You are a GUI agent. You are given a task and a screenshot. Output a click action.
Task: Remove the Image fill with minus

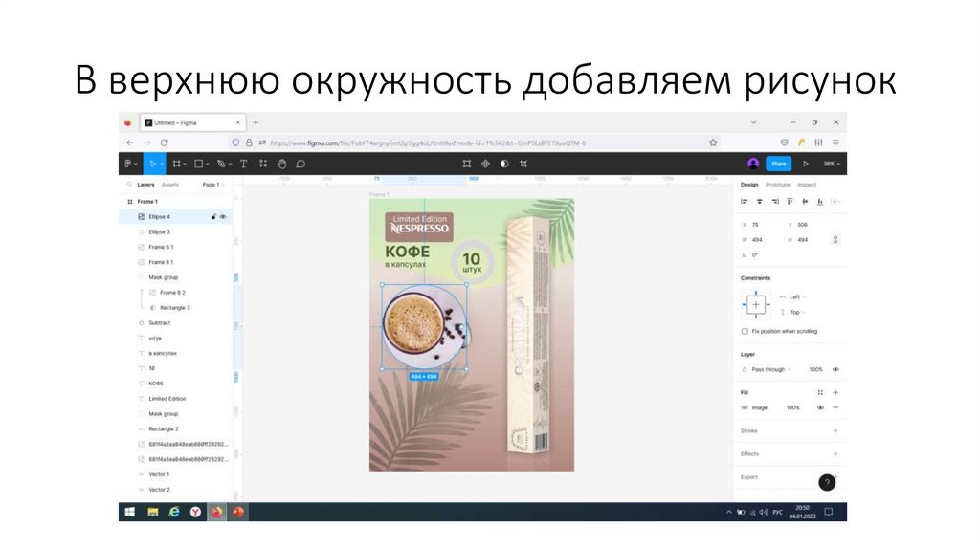coord(835,407)
